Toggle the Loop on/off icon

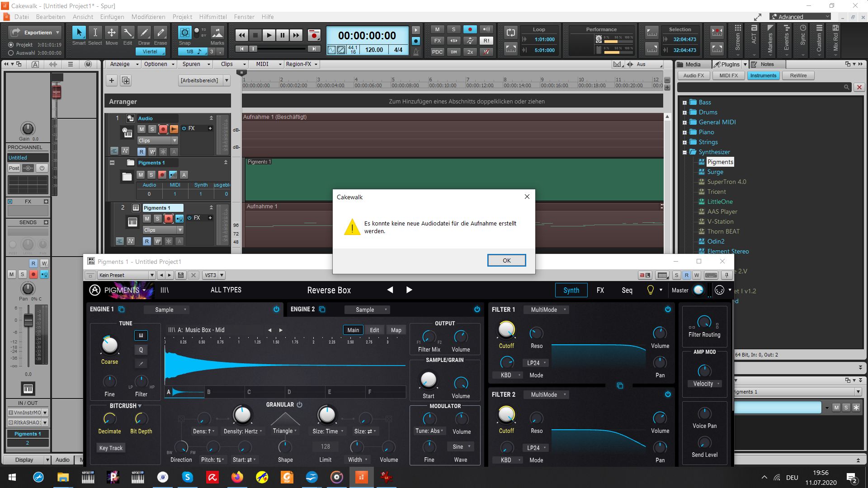pos(511,33)
